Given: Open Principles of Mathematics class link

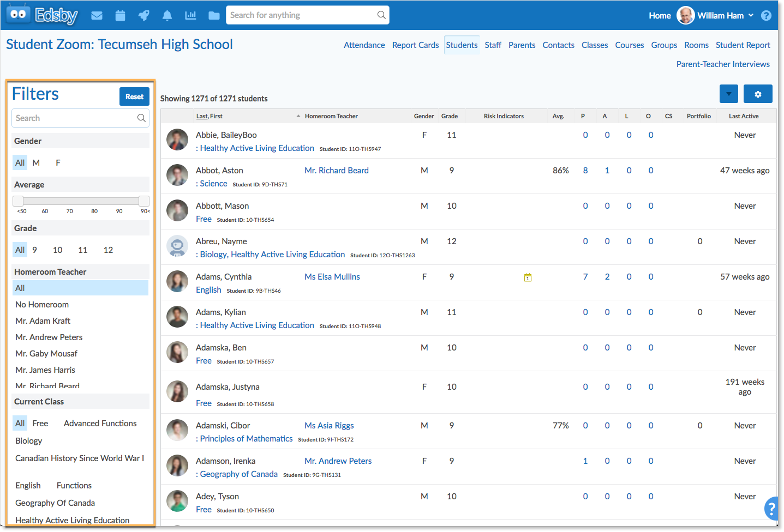Looking at the screenshot, I should pyautogui.click(x=246, y=439).
